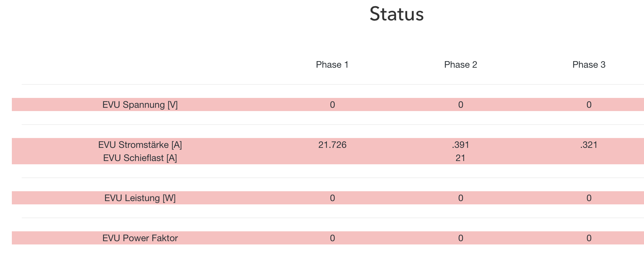Screen dimensions: 644x253
Task: Click the EVU Leistung value for Phase 2
Action: click(x=460, y=198)
